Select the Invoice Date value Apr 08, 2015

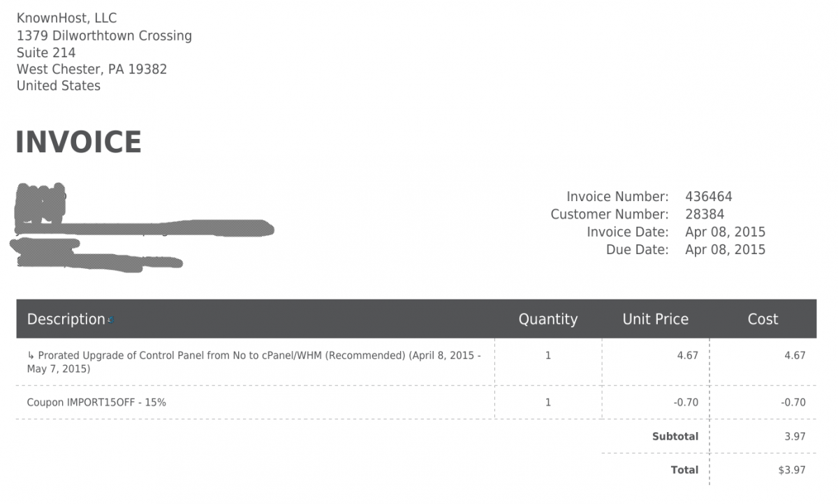pyautogui.click(x=725, y=232)
